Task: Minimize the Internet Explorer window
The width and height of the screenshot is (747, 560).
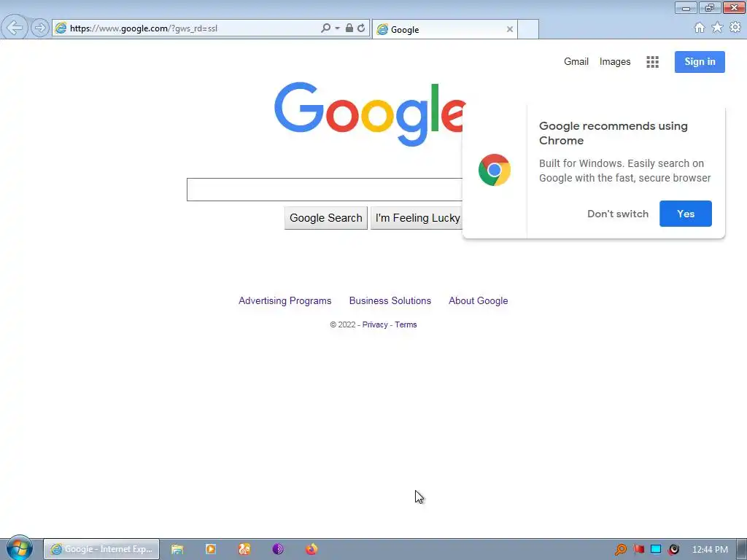Action: (686, 7)
